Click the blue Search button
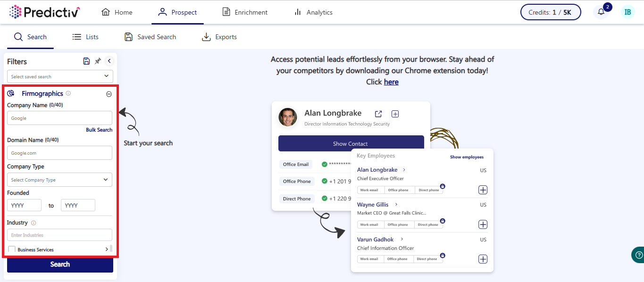This screenshot has height=282, width=644. pos(60,265)
